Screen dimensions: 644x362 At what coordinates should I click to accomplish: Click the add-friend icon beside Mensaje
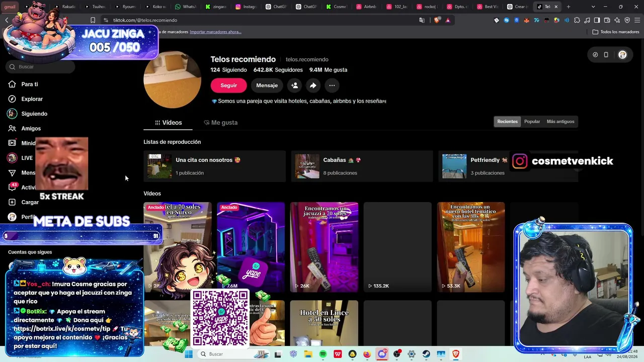pyautogui.click(x=294, y=85)
